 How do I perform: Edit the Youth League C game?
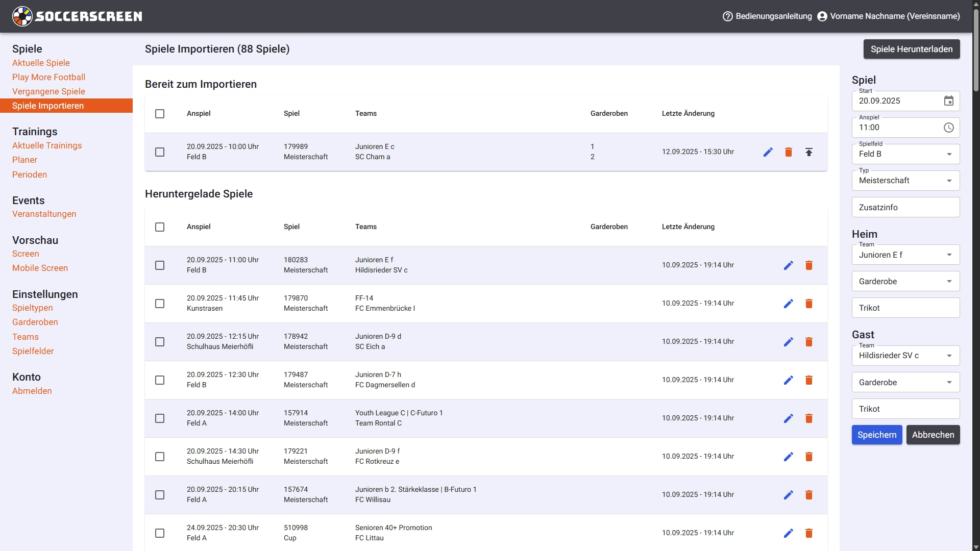click(x=789, y=418)
